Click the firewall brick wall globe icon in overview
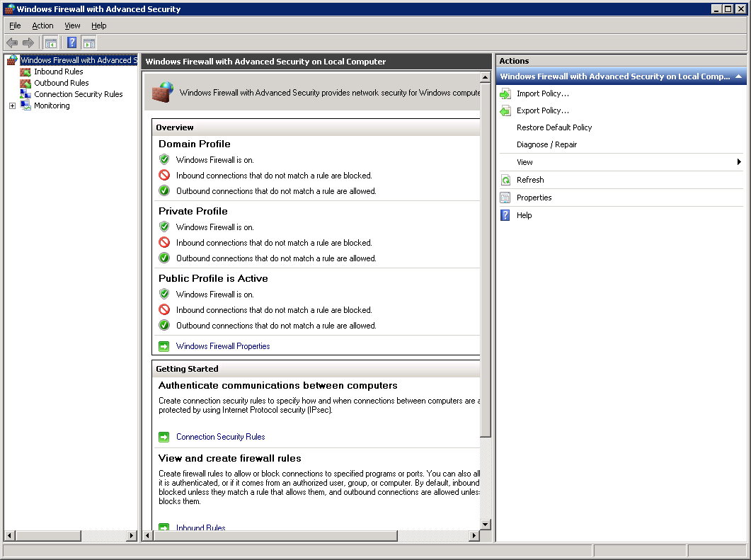This screenshot has width=751, height=560. click(162, 92)
